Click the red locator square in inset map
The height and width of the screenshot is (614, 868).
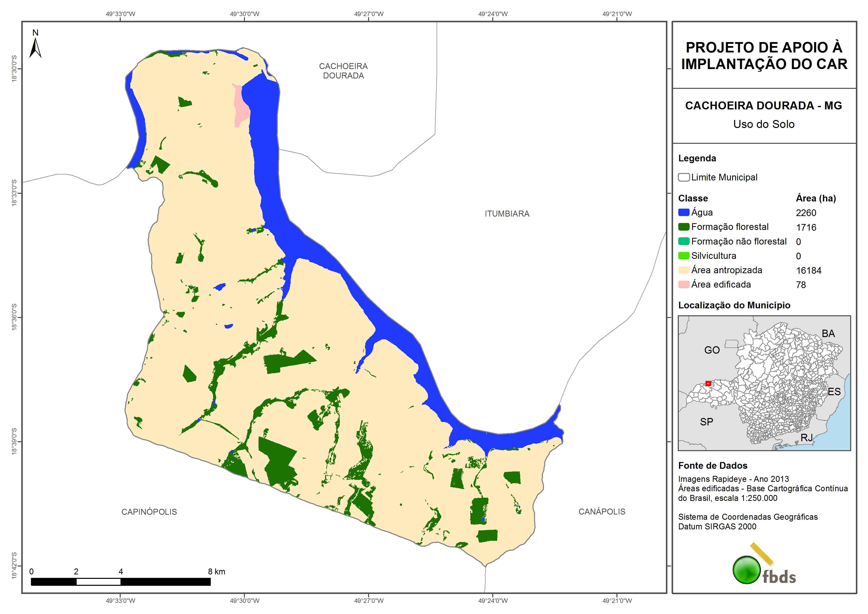tap(708, 383)
